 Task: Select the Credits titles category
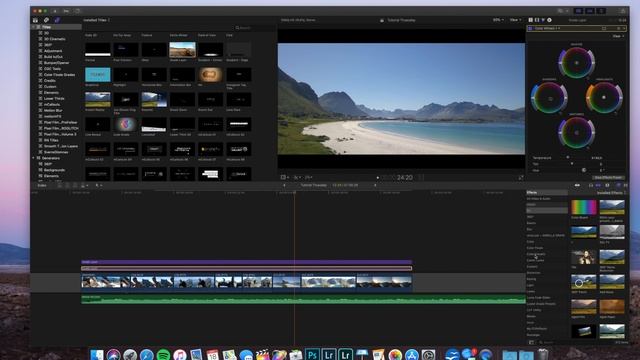49,81
